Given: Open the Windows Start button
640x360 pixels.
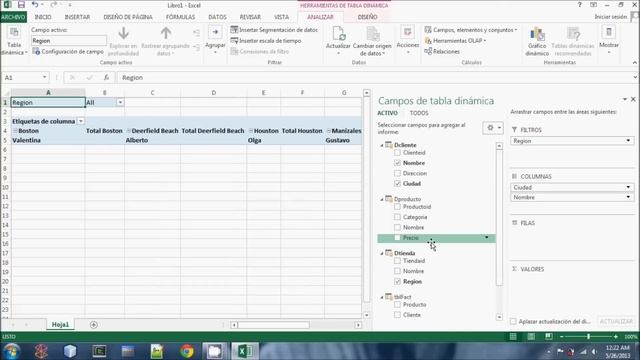Looking at the screenshot, I should click(x=11, y=351).
